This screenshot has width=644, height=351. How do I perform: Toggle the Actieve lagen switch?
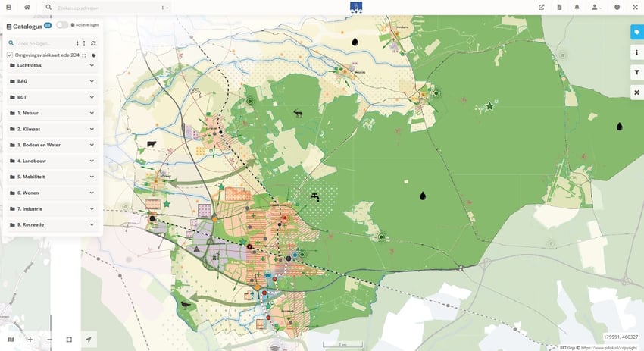coord(63,25)
